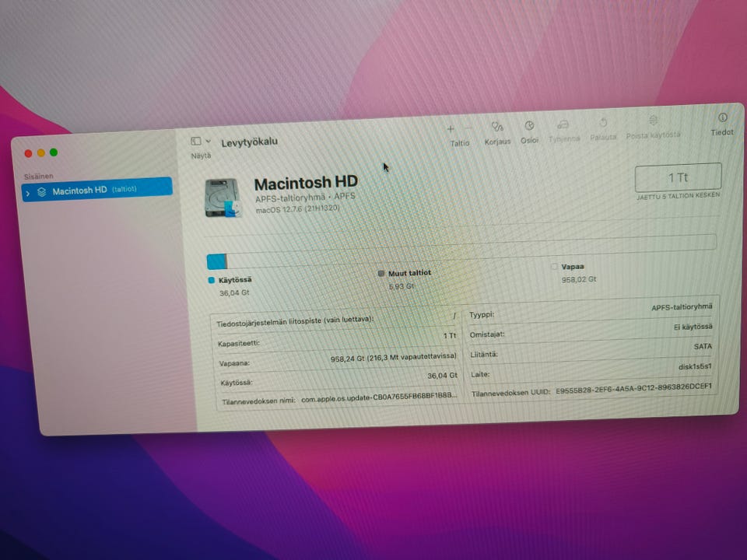Click the sidebar view icon
747x560 pixels.
point(196,141)
